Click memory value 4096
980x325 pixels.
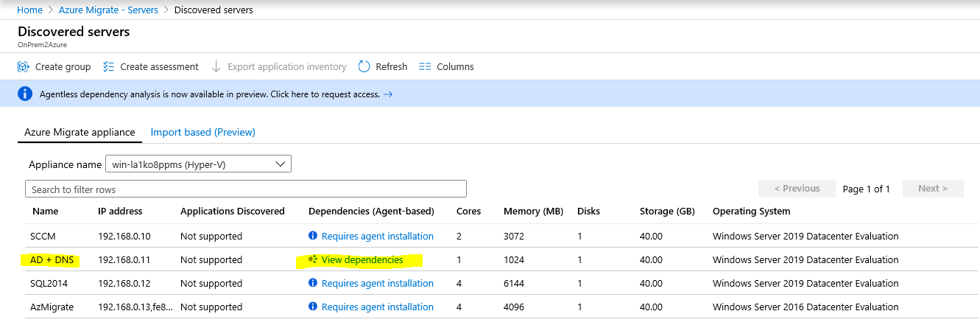514,307
